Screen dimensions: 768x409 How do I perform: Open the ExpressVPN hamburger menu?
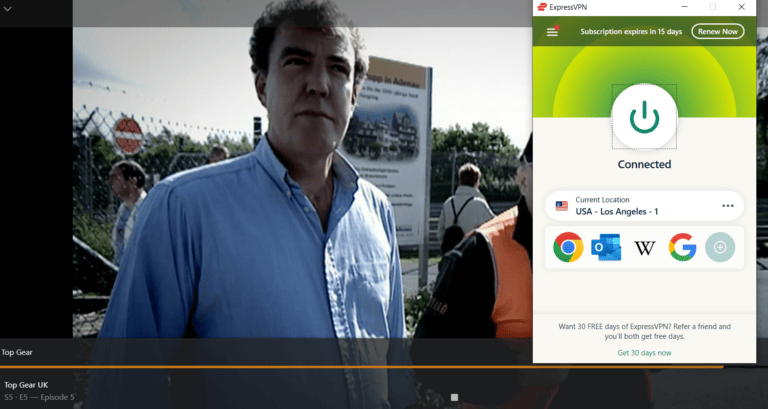point(552,32)
